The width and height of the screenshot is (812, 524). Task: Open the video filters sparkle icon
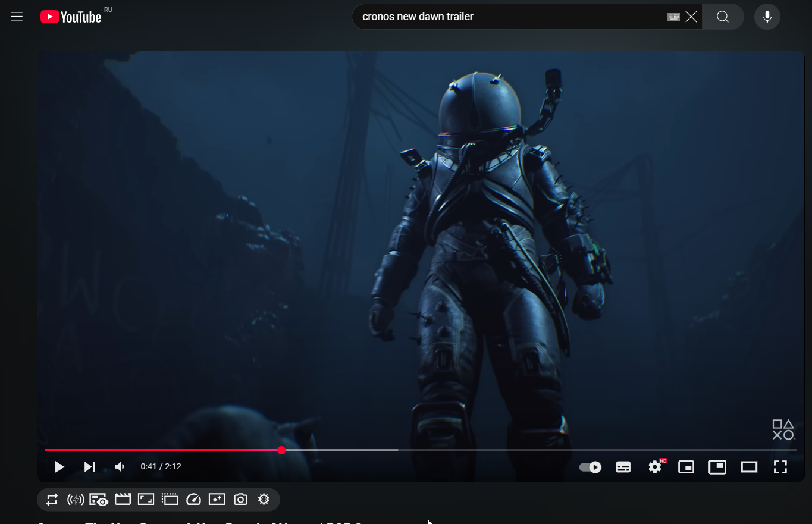217,500
